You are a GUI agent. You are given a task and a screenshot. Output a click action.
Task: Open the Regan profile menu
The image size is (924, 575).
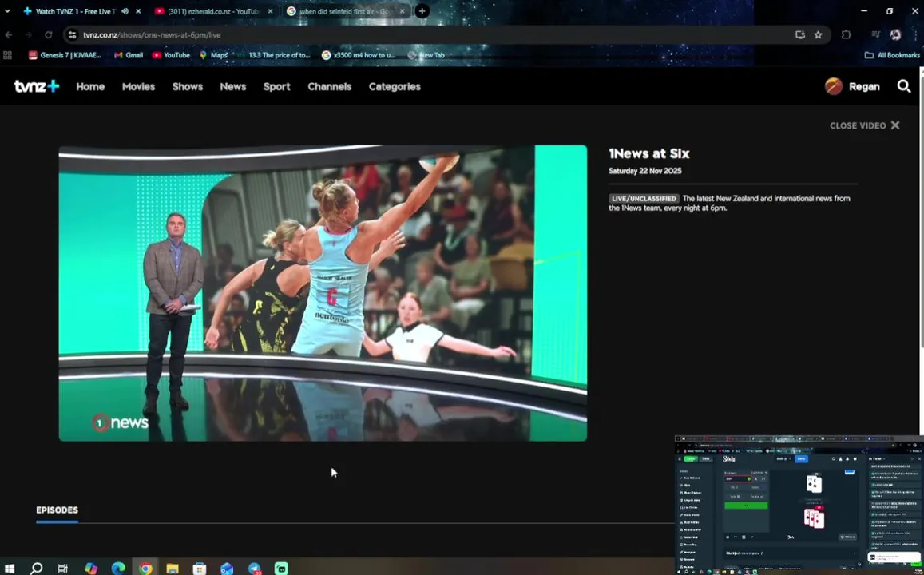pos(852,86)
